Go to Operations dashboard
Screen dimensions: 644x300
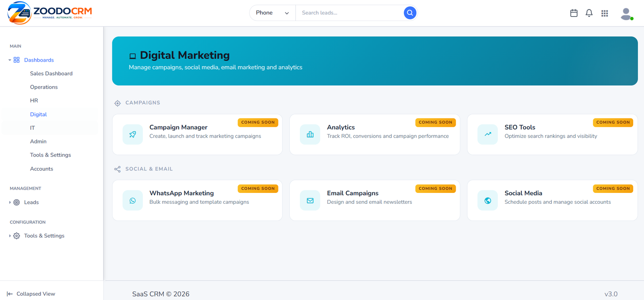pos(44,87)
